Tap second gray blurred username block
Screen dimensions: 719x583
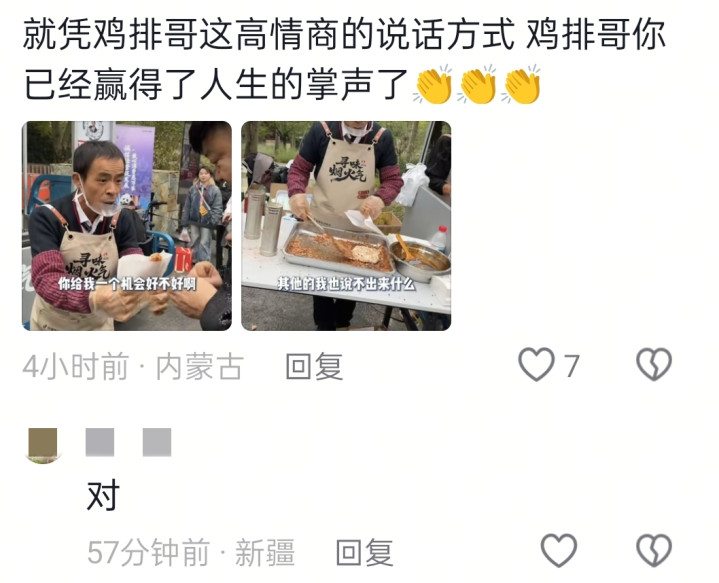coord(157,442)
